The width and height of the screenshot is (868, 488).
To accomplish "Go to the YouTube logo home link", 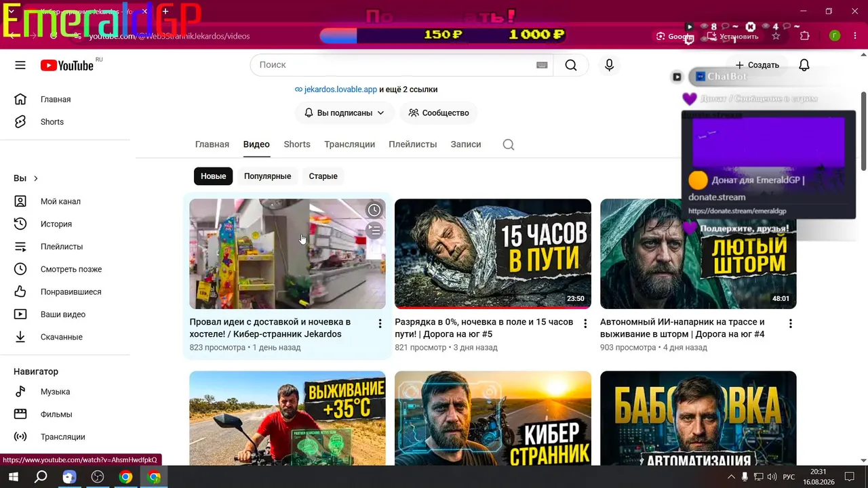I will 67,65.
